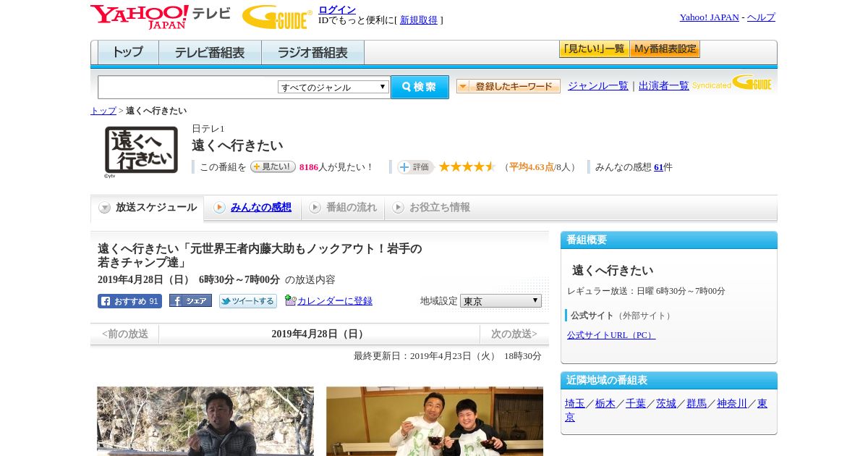Click the G-GUIDE logo in header
The image size is (868, 456).
[x=277, y=17]
